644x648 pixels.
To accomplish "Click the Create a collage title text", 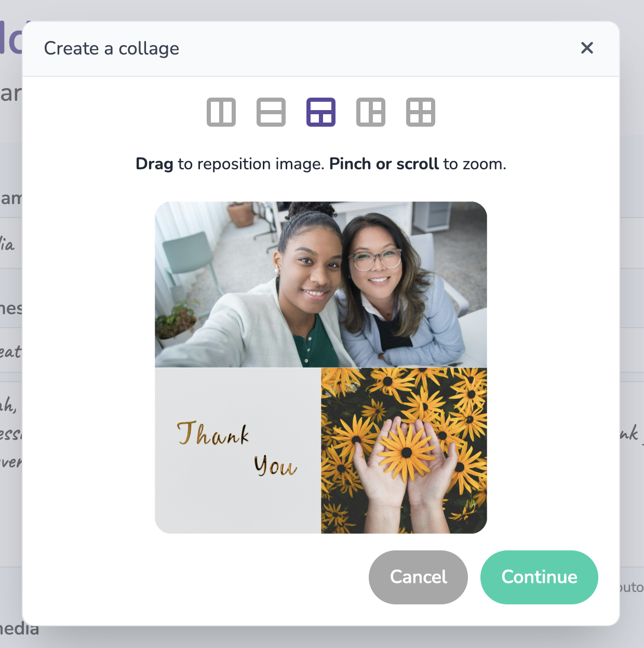I will 112,48.
